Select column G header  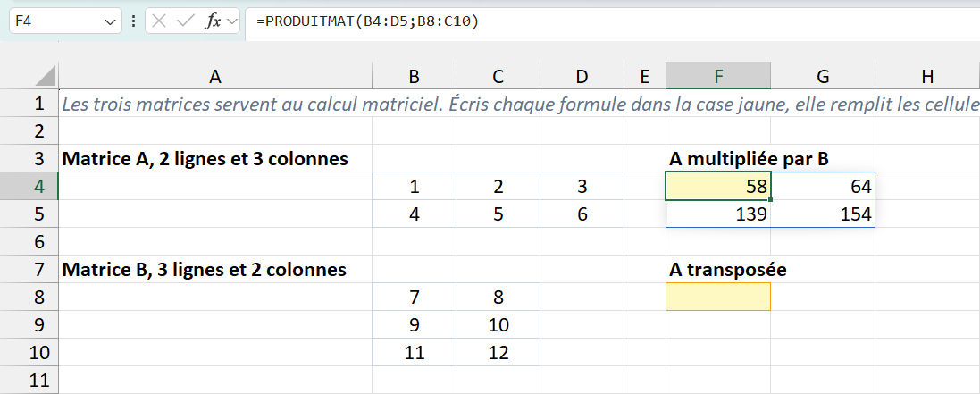(x=823, y=76)
